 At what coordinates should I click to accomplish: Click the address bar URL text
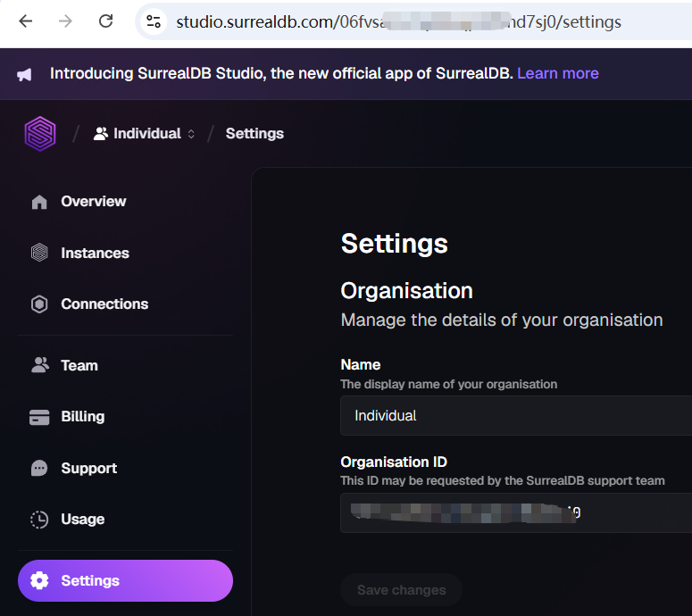398,21
